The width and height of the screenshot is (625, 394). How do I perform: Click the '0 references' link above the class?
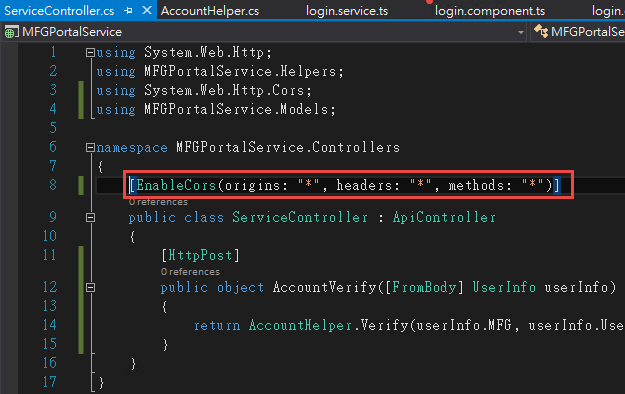click(x=158, y=202)
